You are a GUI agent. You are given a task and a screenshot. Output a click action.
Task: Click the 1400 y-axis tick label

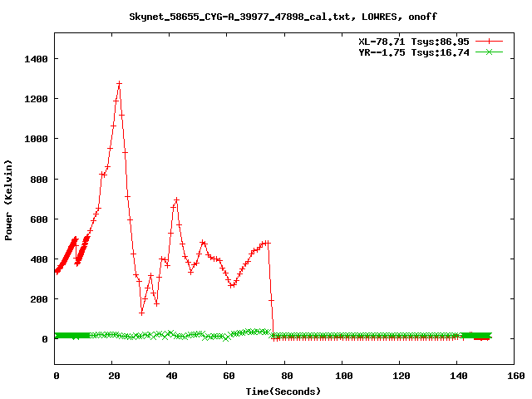click(x=36, y=59)
